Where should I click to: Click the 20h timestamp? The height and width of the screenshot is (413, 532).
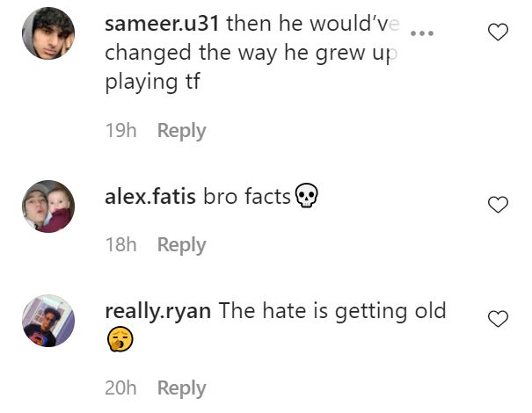pyautogui.click(x=120, y=388)
